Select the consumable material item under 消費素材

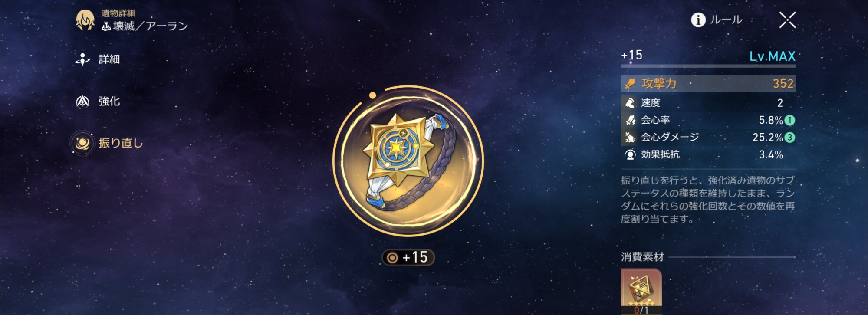641,291
